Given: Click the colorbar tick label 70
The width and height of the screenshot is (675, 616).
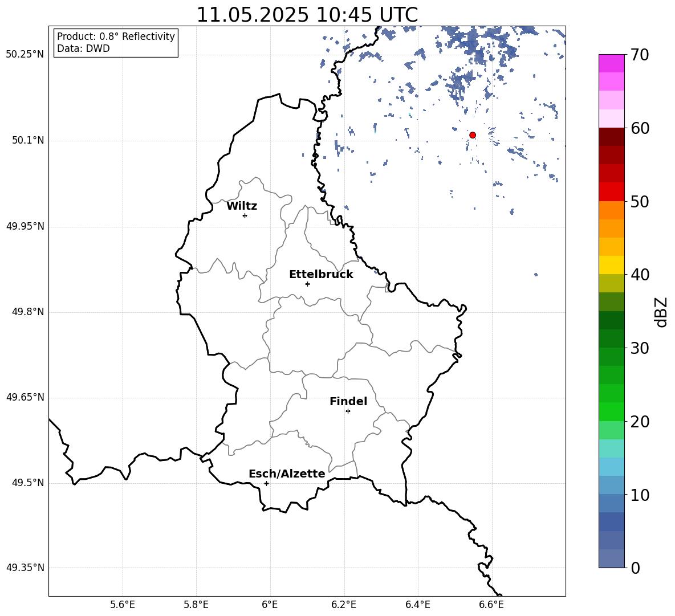Looking at the screenshot, I should [x=640, y=55].
